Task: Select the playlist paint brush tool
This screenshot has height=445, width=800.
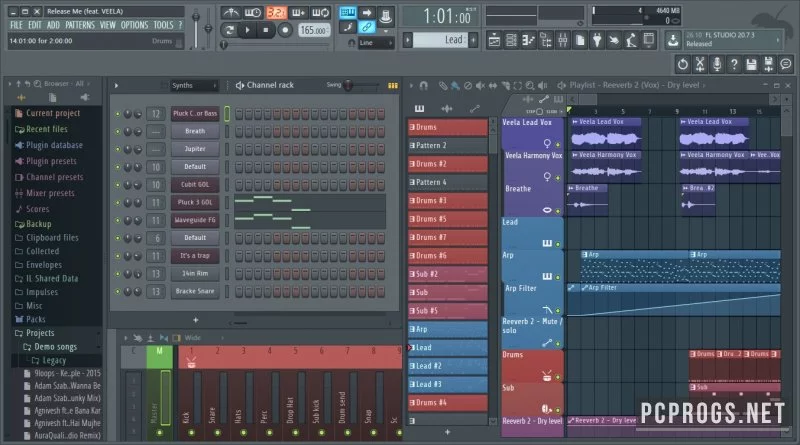Action: pyautogui.click(x=455, y=85)
